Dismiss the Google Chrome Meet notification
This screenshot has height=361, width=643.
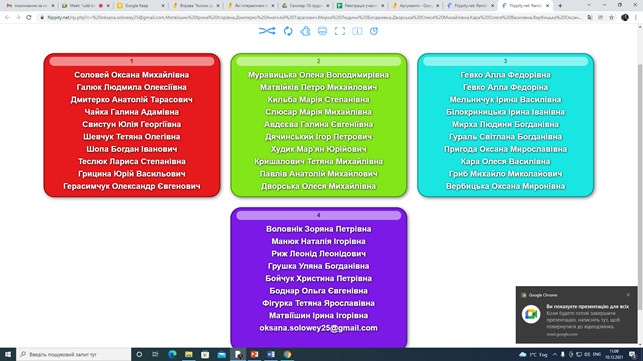coord(628,295)
